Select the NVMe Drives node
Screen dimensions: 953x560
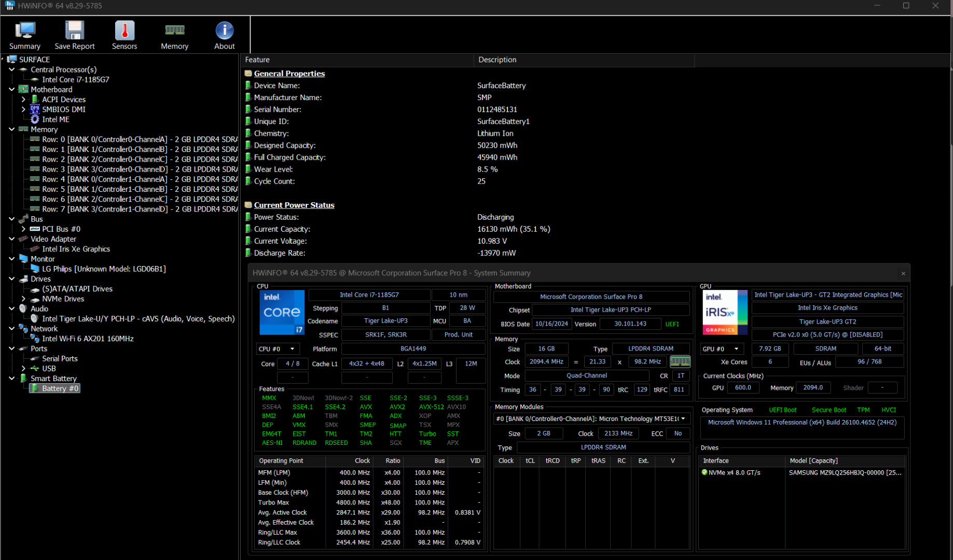pyautogui.click(x=63, y=299)
